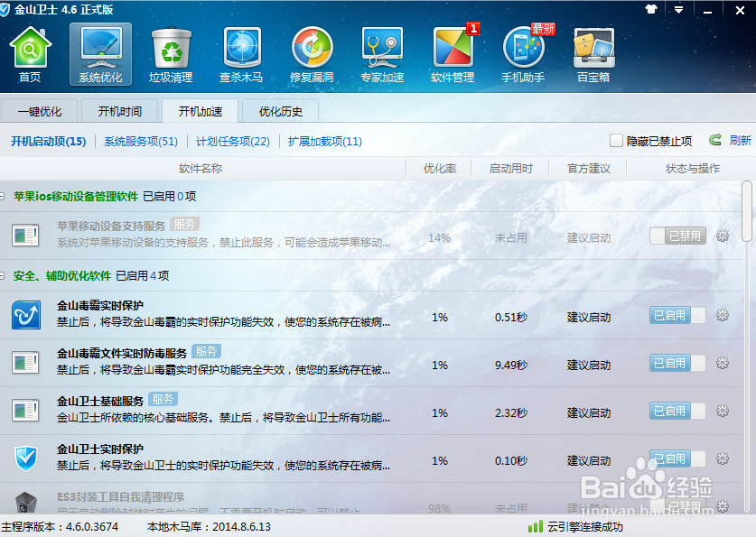Screen dimensions: 756x537
Task: Sort by 官方建议 column header
Action: click(589, 168)
